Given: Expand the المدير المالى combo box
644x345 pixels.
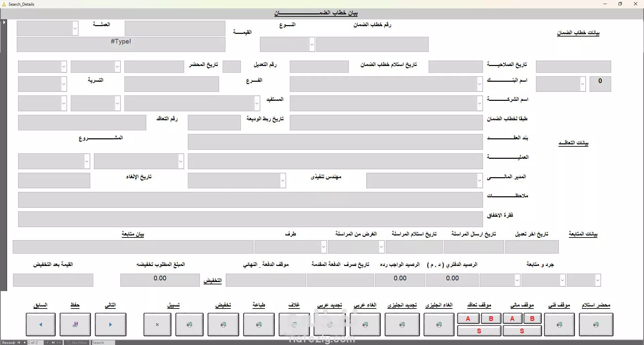Looking at the screenshot, I should (480, 181).
